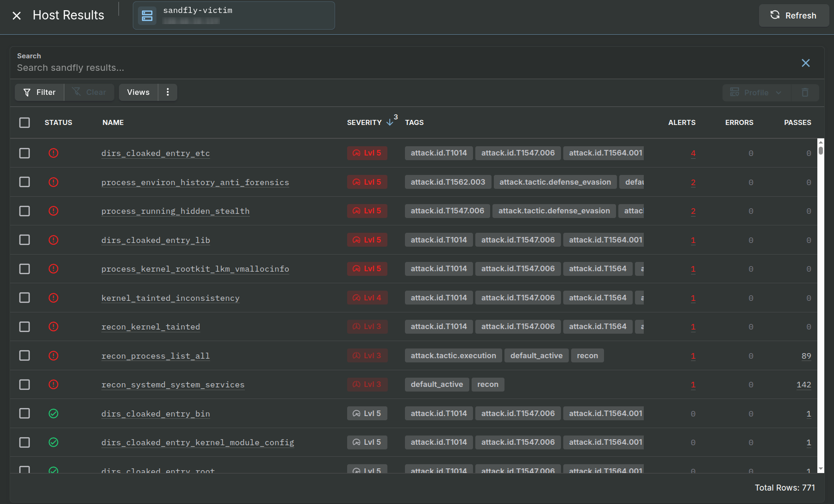The width and height of the screenshot is (834, 504).
Task: Check the process_environ_history_anti_forensics row checkbox
Action: click(x=25, y=182)
